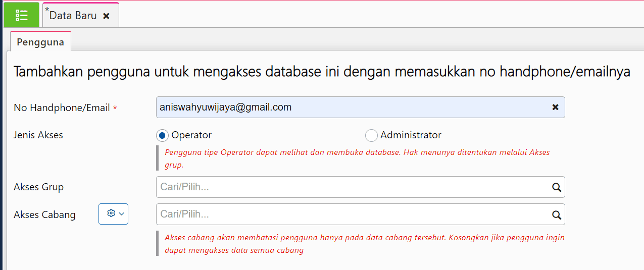Open the Akses Cabang gear settings dropdown
This screenshot has width=644, height=270.
(113, 214)
